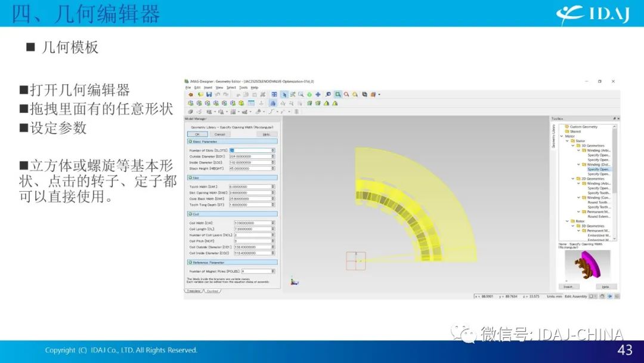Select the Shared folder in Toolbox tree
The height and width of the screenshot is (363, 644).
point(572,131)
